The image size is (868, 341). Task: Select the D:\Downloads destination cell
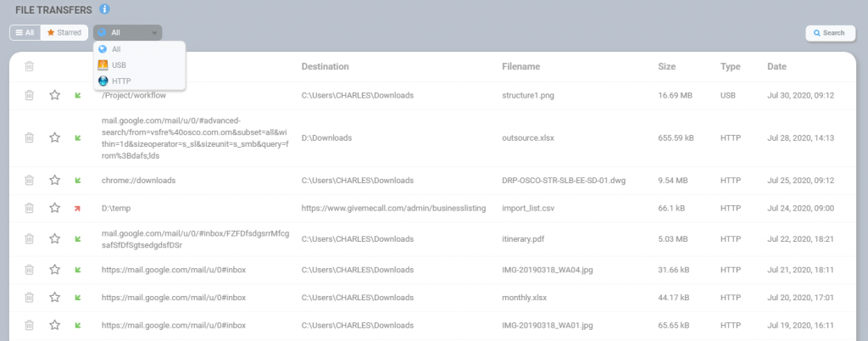point(326,137)
